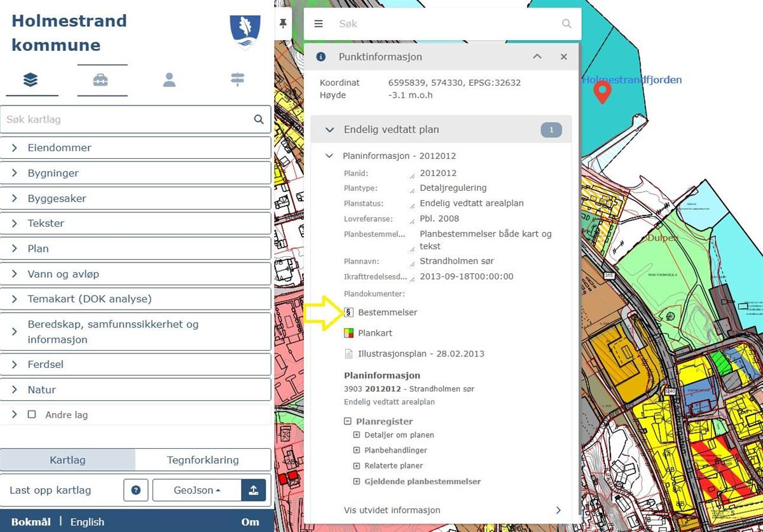Viewport: 763px width, 532px height.
Task: Open the Plankart document link
Action: tap(375, 333)
